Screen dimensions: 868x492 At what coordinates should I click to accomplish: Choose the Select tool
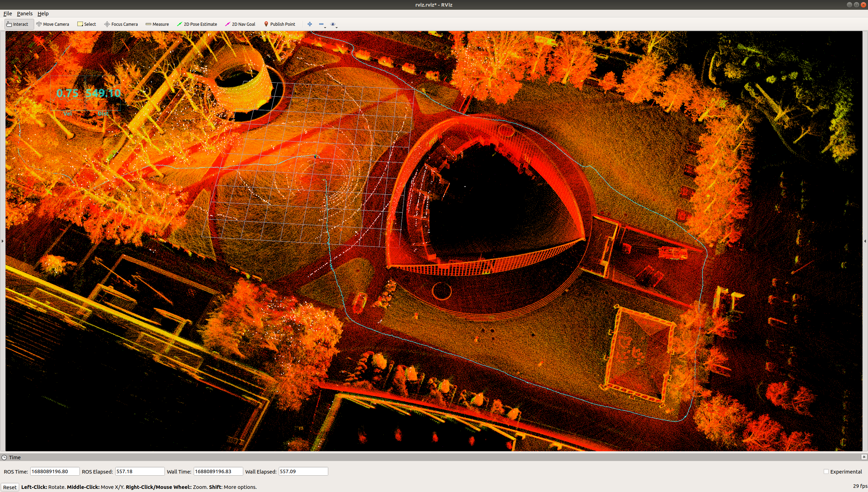point(86,24)
